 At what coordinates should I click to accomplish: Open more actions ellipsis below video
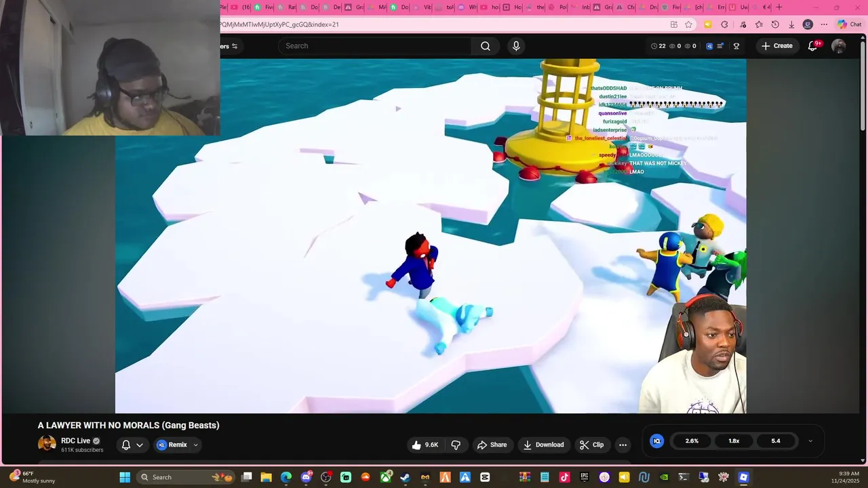pyautogui.click(x=623, y=445)
